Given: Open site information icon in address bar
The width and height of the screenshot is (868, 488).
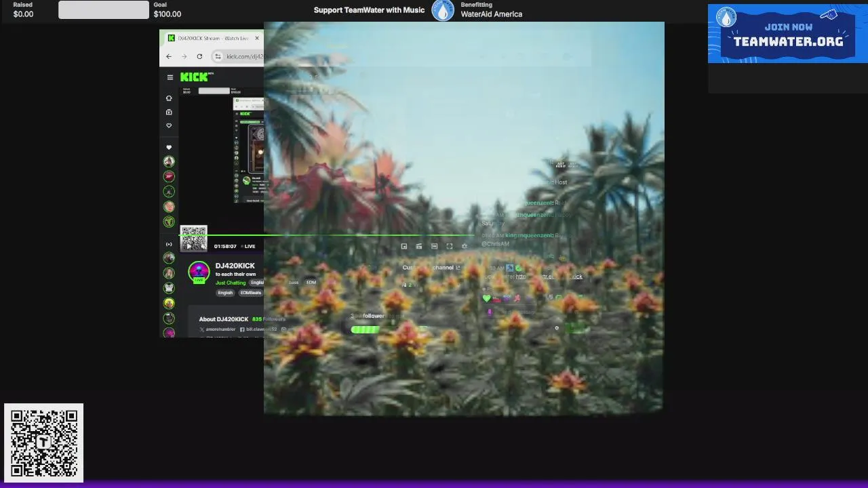Looking at the screenshot, I should point(218,56).
